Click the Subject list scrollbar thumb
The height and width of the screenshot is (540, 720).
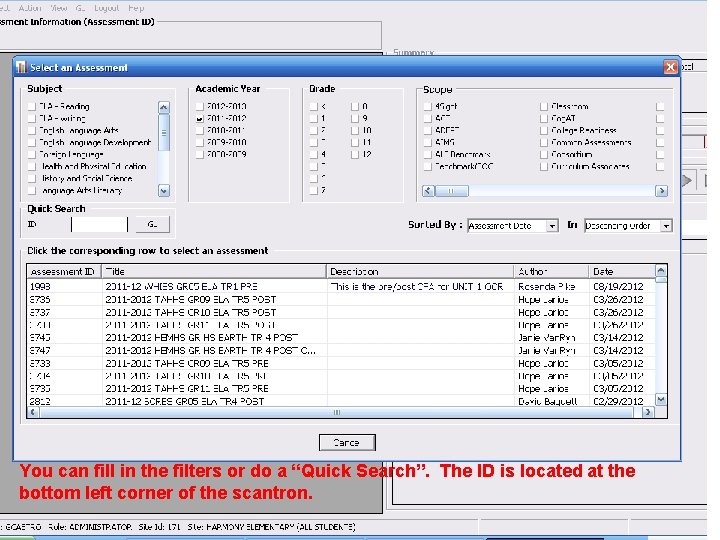pos(164,132)
